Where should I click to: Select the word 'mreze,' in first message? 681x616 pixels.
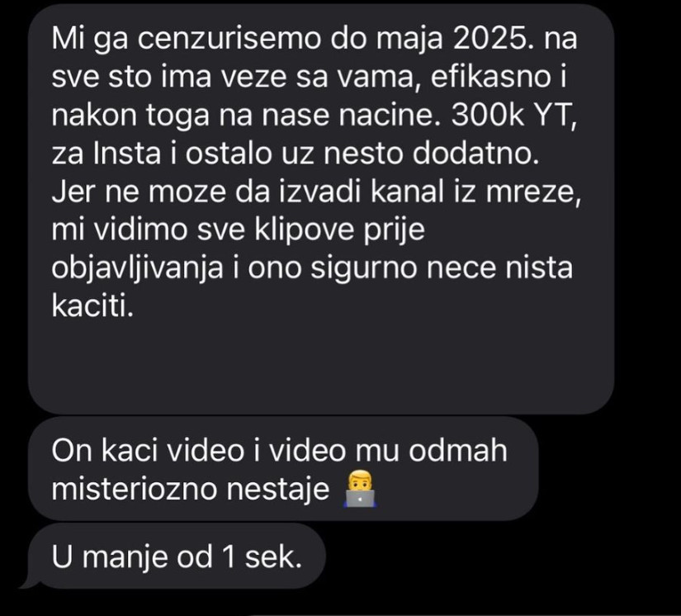pos(533,192)
